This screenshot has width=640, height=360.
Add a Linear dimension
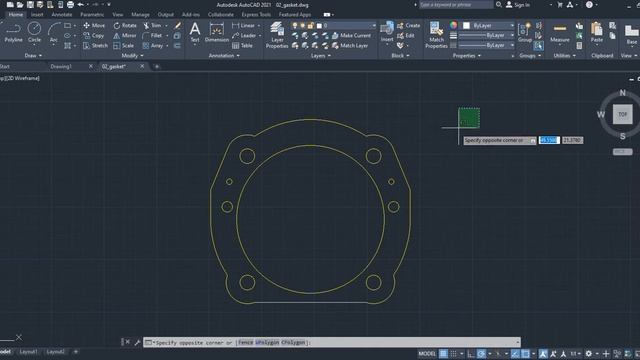[x=243, y=25]
